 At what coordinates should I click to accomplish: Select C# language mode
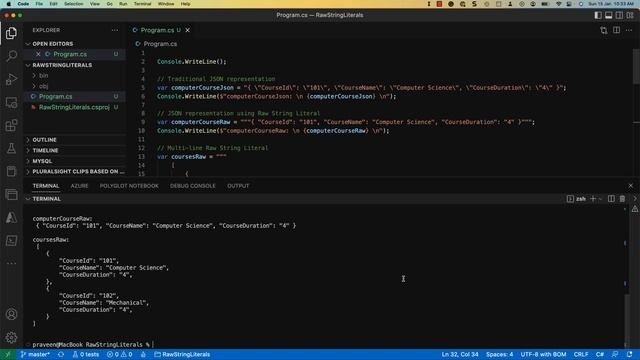[600, 354]
